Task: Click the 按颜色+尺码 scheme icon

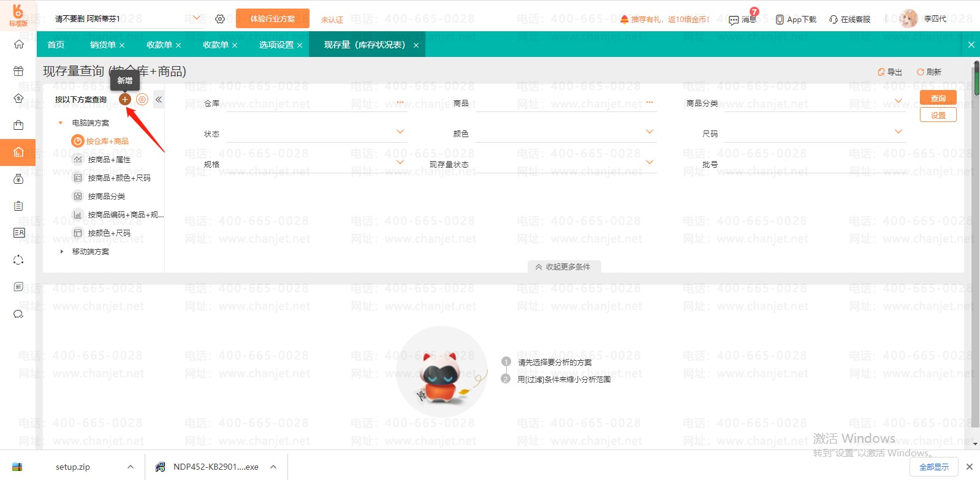Action: 78,233
